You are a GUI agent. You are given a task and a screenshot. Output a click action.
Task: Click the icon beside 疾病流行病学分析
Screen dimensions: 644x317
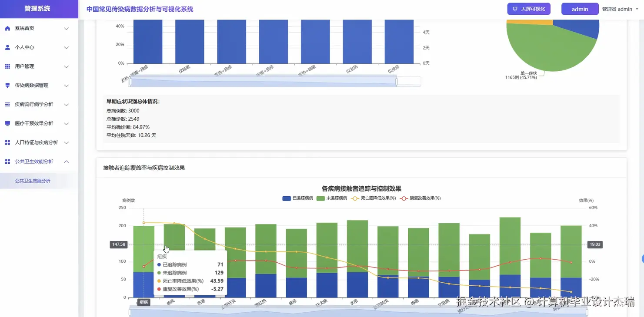point(7,105)
